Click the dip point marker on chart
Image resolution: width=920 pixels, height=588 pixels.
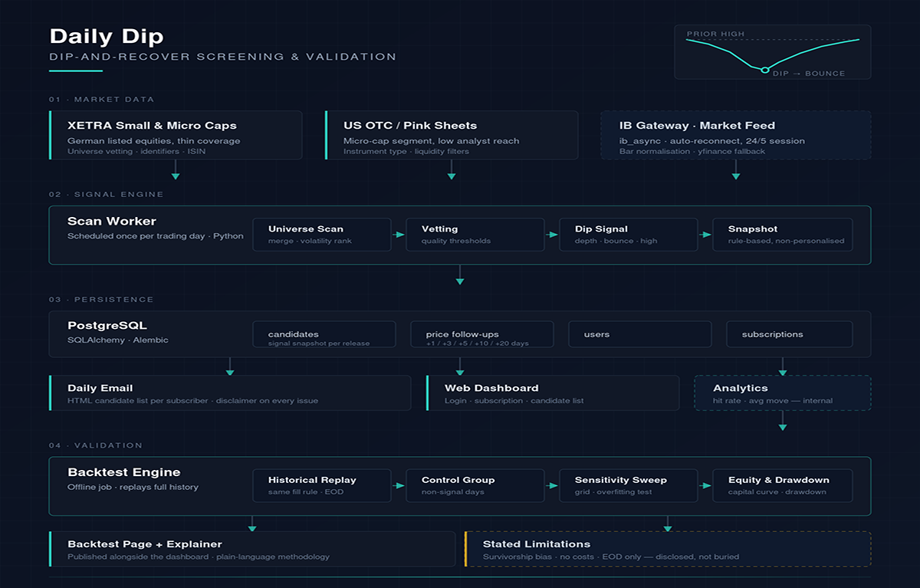[x=764, y=70]
